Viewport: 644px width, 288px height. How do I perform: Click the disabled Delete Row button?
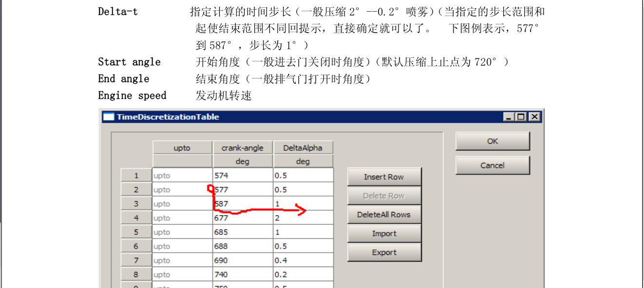pyautogui.click(x=384, y=195)
